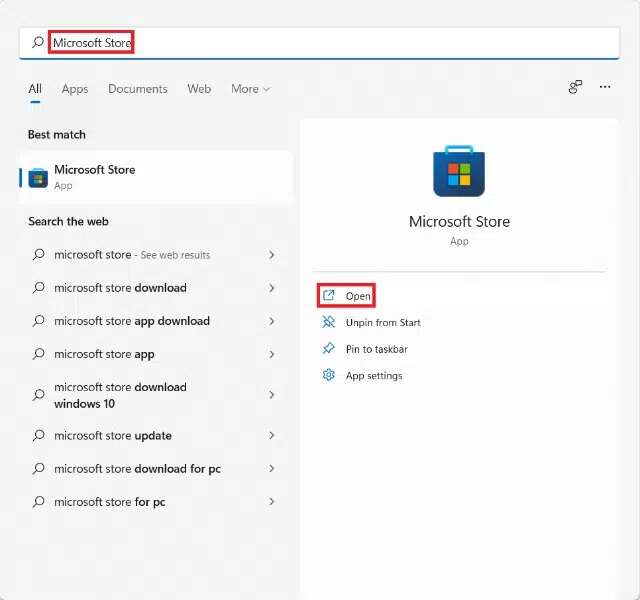This screenshot has width=640, height=600.
Task: Open the three-dot options menu
Action: [x=605, y=87]
